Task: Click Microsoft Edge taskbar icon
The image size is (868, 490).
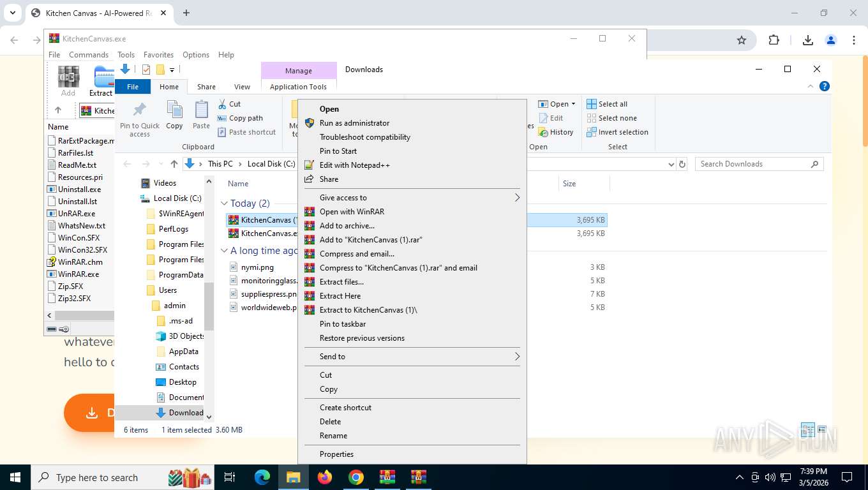Action: (x=262, y=477)
